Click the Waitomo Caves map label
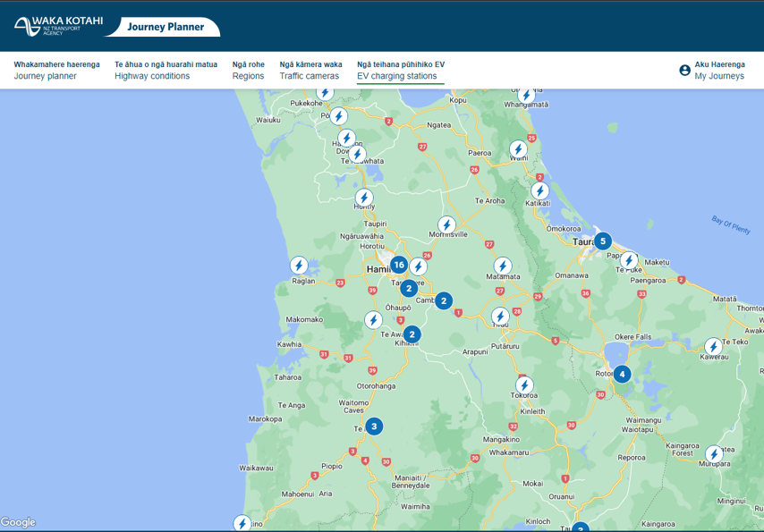This screenshot has width=764, height=532. coord(353,406)
